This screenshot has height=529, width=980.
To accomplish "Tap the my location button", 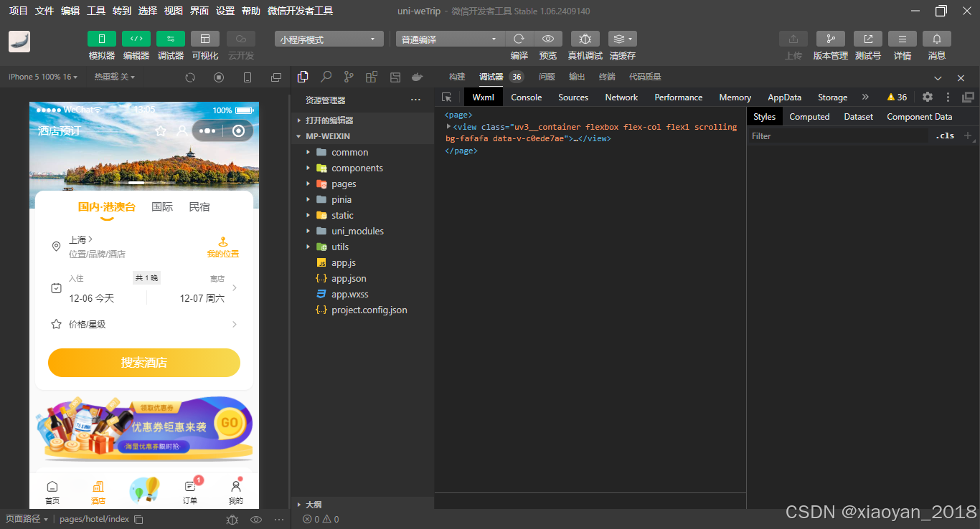I will [223, 247].
